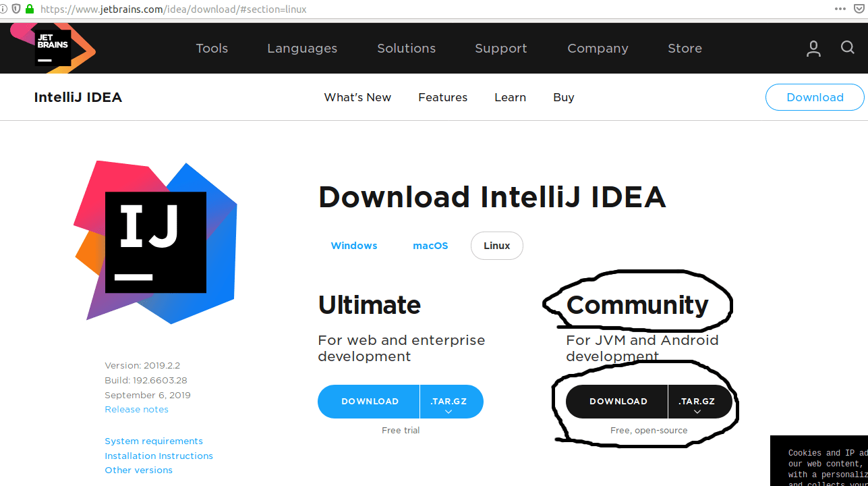Open the Tools menu
868x486 pixels.
pos(212,49)
